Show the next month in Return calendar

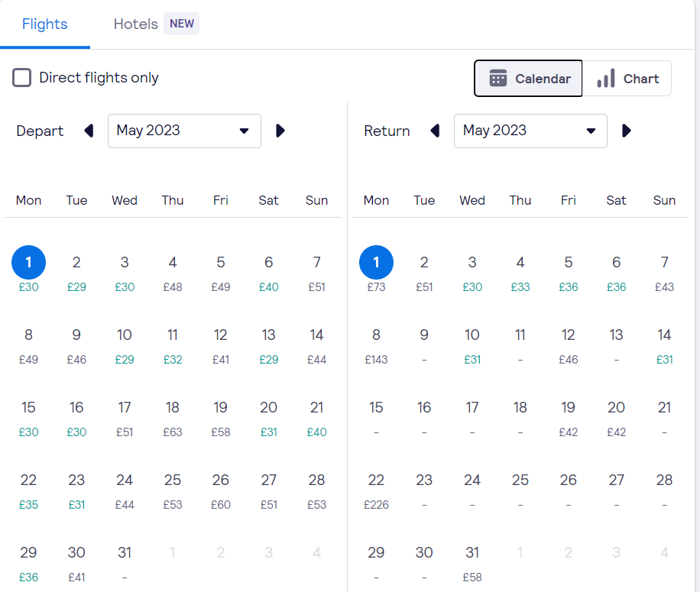click(x=626, y=131)
